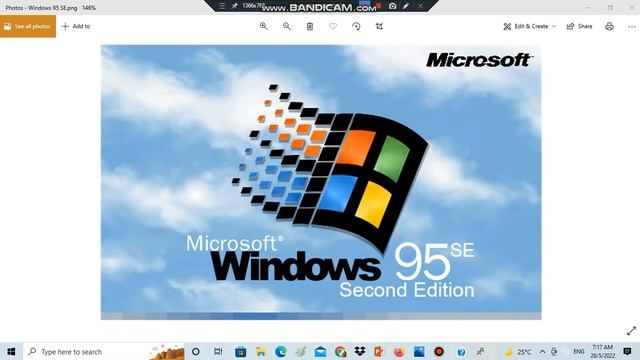Click the Add to button
The width and height of the screenshot is (640, 360).
pyautogui.click(x=76, y=26)
